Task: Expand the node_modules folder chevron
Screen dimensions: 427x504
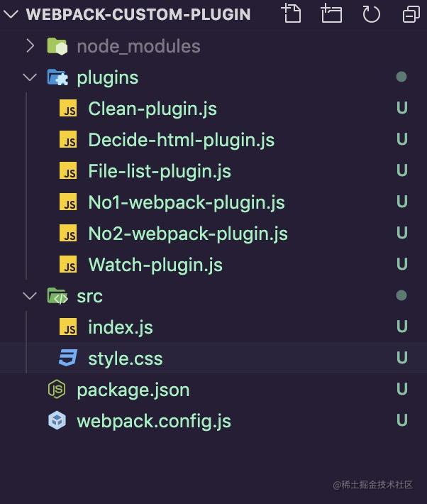Action: (x=30, y=46)
